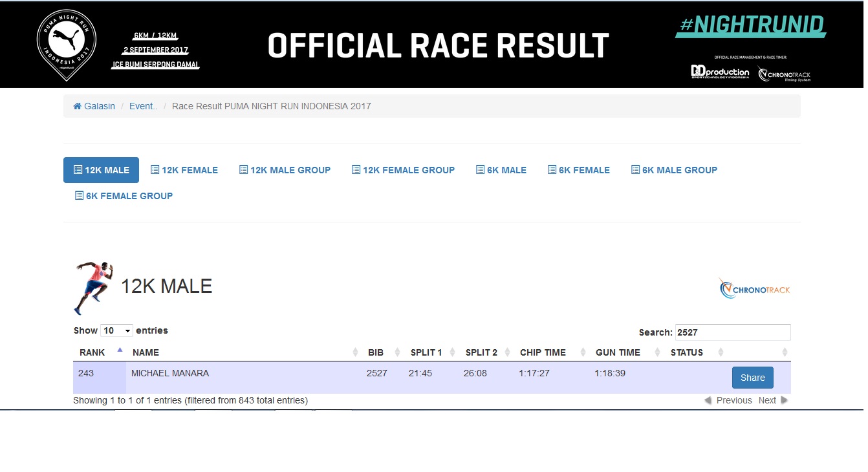Click the running man 12K Male icon
This screenshot has height=472, width=868.
pyautogui.click(x=94, y=287)
